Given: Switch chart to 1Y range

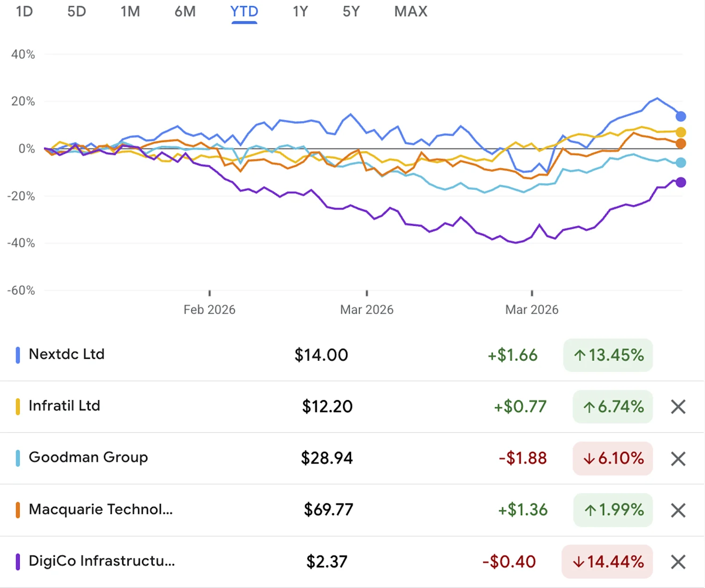Looking at the screenshot, I should (x=300, y=11).
